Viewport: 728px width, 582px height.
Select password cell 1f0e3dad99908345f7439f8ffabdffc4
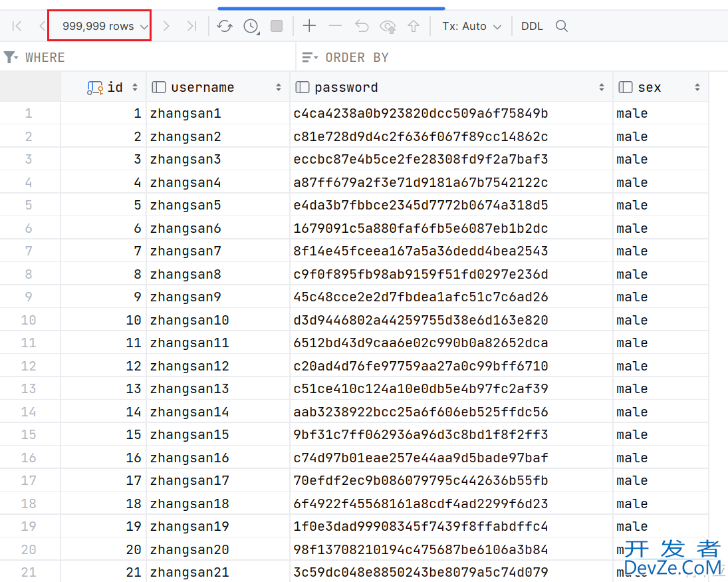pyautogui.click(x=451, y=526)
